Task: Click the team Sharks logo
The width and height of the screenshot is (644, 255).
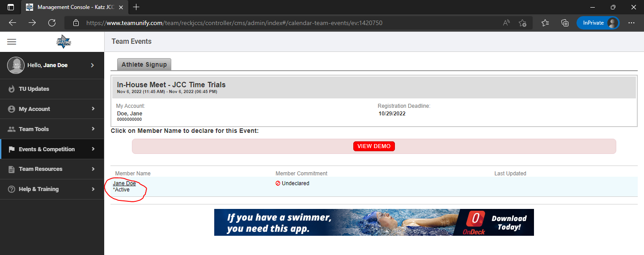Action: tap(64, 42)
